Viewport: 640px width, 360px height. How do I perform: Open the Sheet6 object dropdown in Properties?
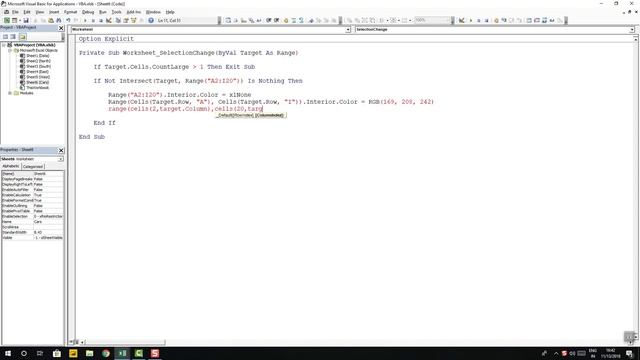pyautogui.click(x=60, y=159)
